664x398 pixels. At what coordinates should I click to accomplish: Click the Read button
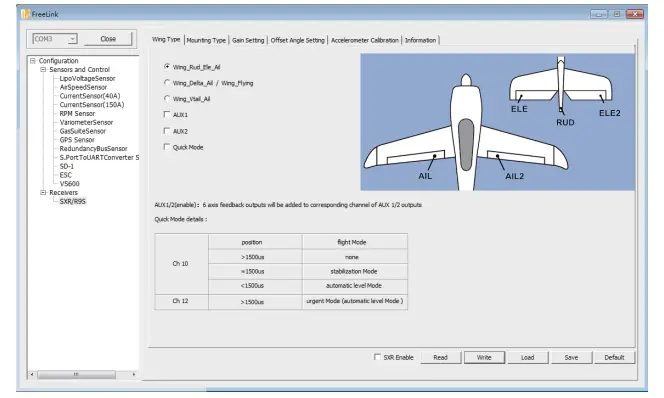pyautogui.click(x=440, y=357)
